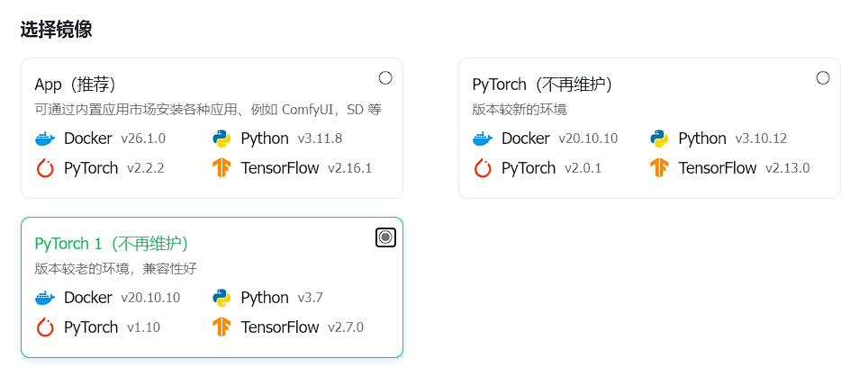The width and height of the screenshot is (868, 367).
Task: Click Python v3.7 icon
Action: point(222,298)
